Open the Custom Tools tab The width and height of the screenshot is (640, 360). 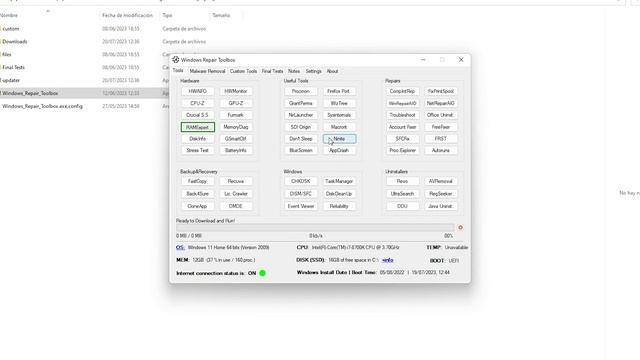click(243, 71)
